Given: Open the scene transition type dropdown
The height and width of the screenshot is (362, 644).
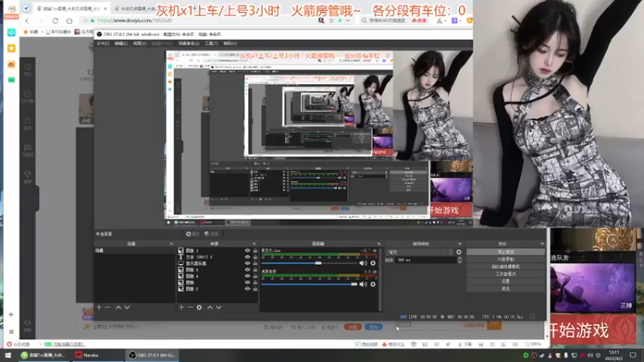Looking at the screenshot, I should 419,252.
